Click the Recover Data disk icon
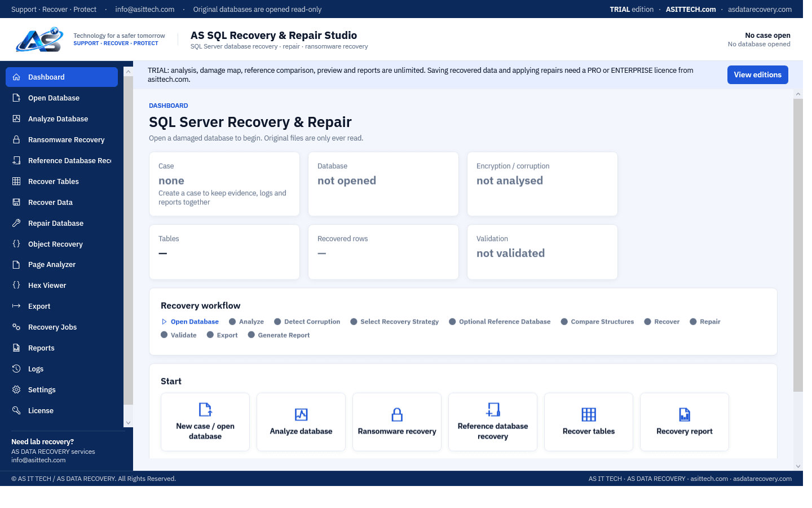 coord(16,202)
